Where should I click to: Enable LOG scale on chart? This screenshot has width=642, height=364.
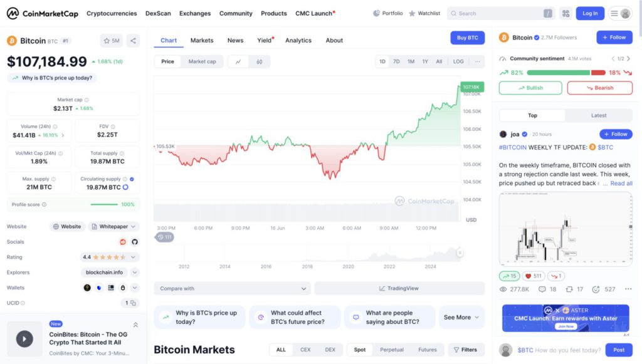pyautogui.click(x=458, y=61)
